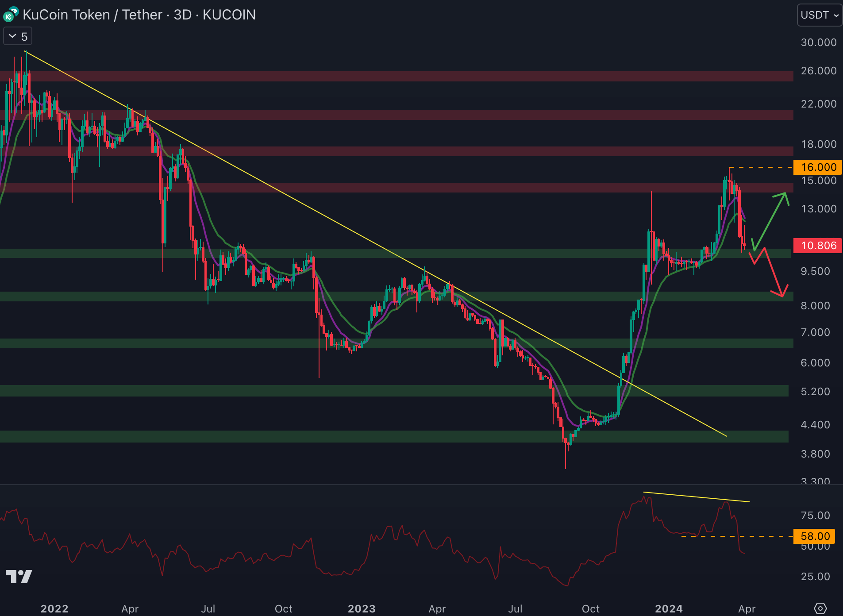The width and height of the screenshot is (843, 616).
Task: Click the 2024 label on time axis
Action: 668,609
